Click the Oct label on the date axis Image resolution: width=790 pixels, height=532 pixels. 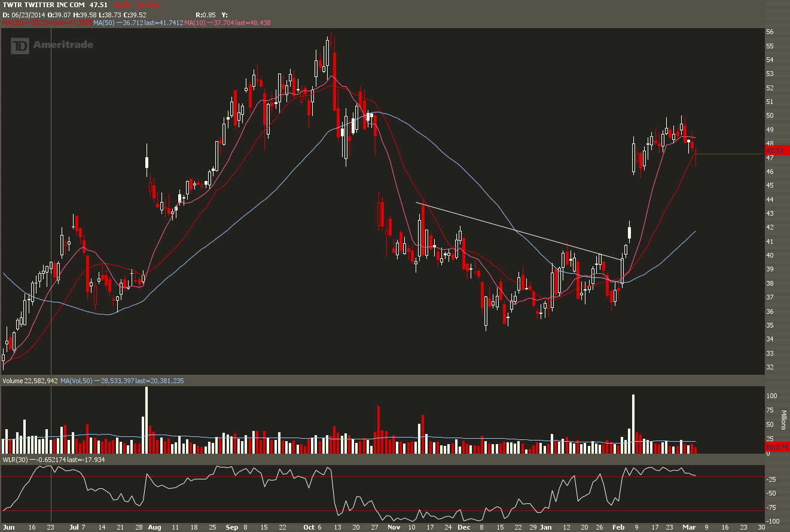tap(308, 528)
